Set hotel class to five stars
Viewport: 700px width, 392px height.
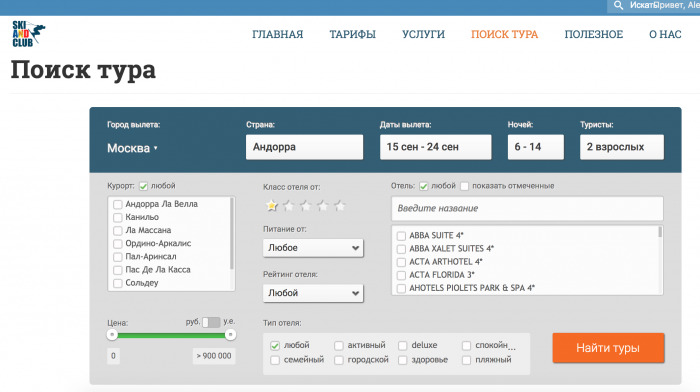[x=340, y=206]
